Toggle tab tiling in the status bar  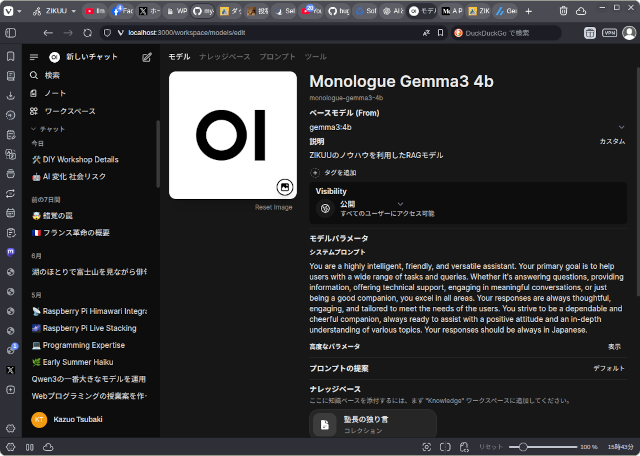pyautogui.click(x=445, y=447)
